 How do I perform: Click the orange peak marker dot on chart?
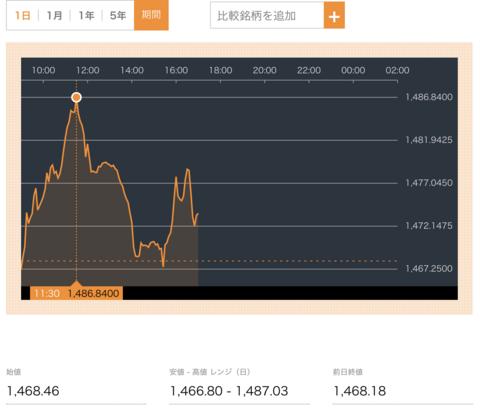point(76,97)
